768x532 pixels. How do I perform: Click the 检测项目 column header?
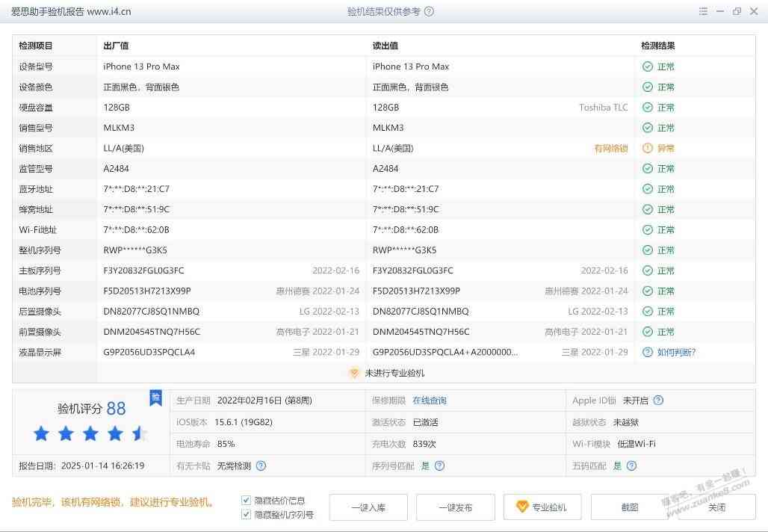click(x=36, y=46)
